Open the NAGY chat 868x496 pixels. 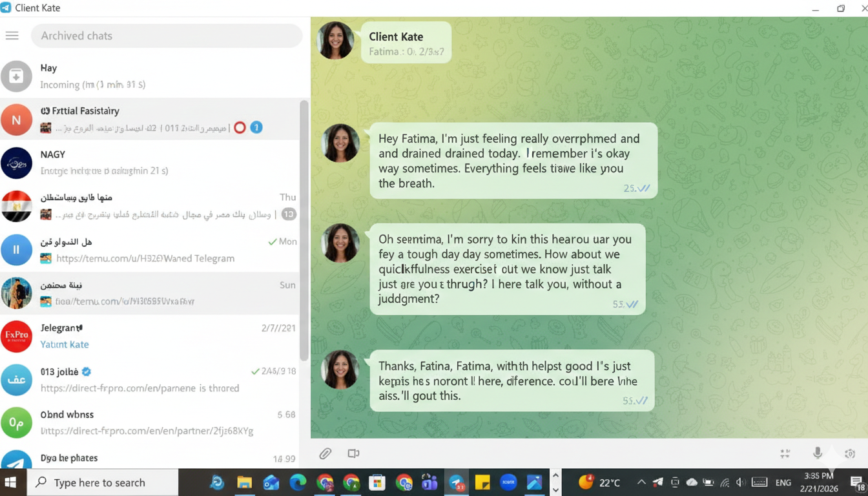pos(149,162)
